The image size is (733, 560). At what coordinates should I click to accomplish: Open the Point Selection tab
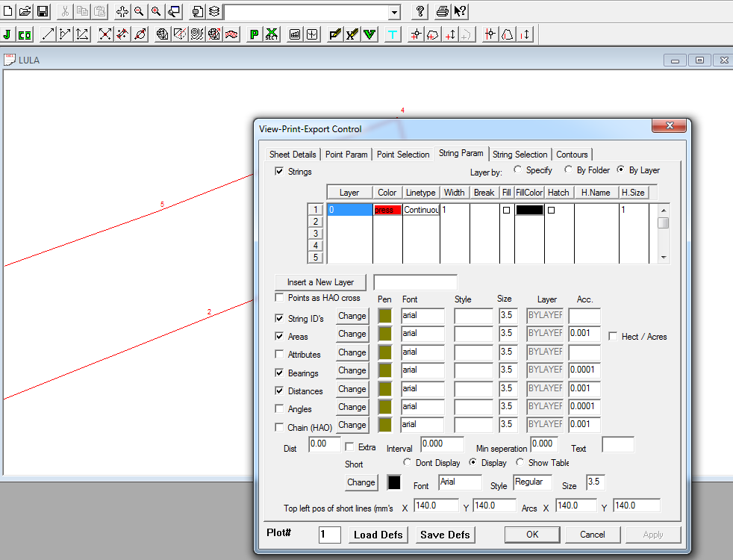point(403,155)
